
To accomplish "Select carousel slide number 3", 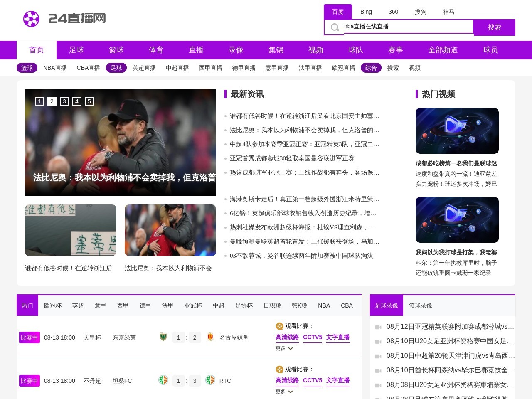I will pos(64,101).
